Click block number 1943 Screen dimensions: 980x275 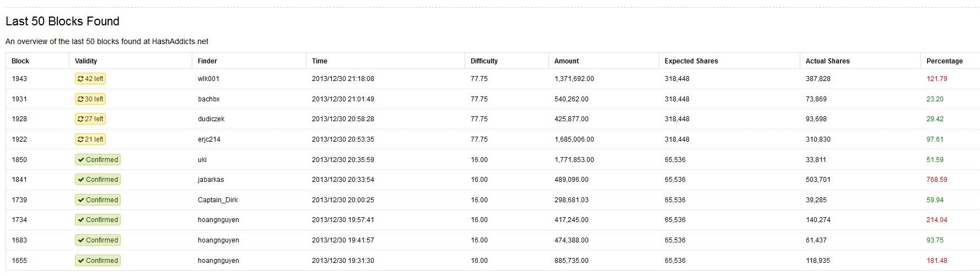point(19,79)
